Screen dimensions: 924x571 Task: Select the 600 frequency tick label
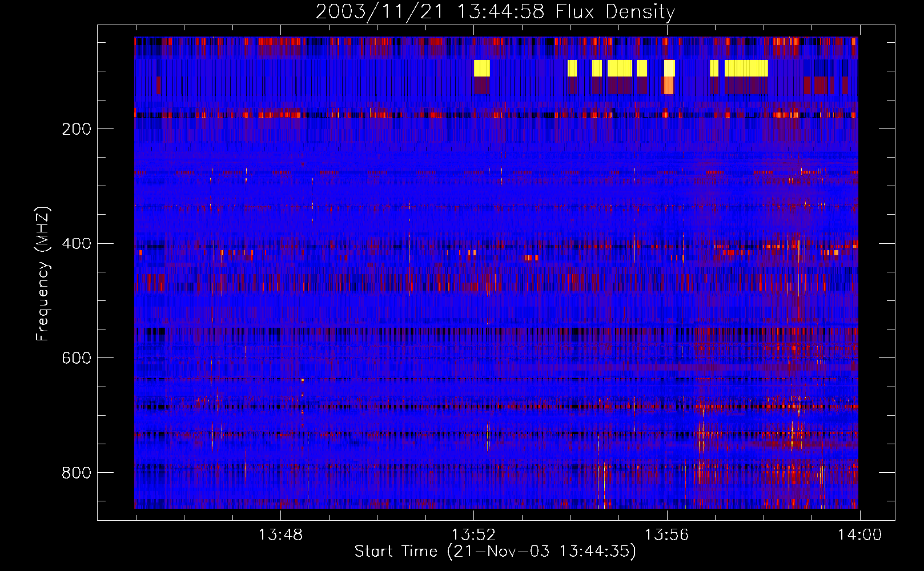[77, 358]
